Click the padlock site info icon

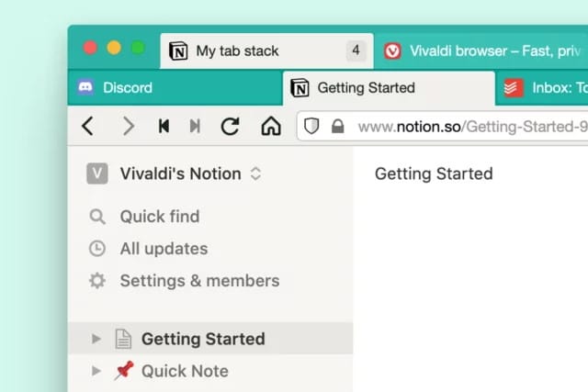337,127
